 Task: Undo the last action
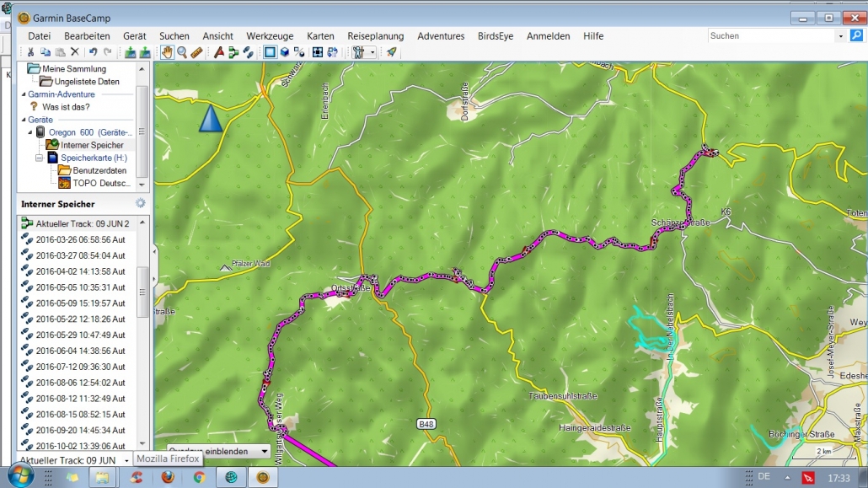[x=93, y=52]
